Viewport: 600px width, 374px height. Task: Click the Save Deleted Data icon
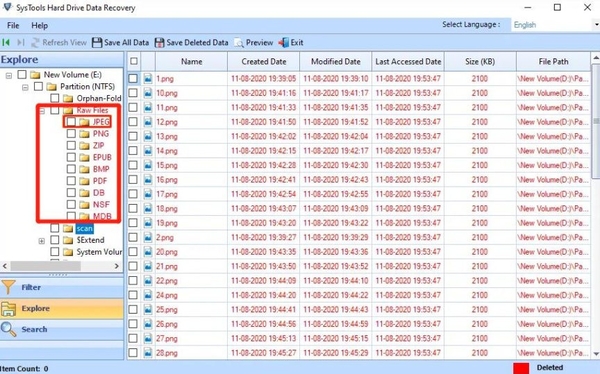click(159, 42)
